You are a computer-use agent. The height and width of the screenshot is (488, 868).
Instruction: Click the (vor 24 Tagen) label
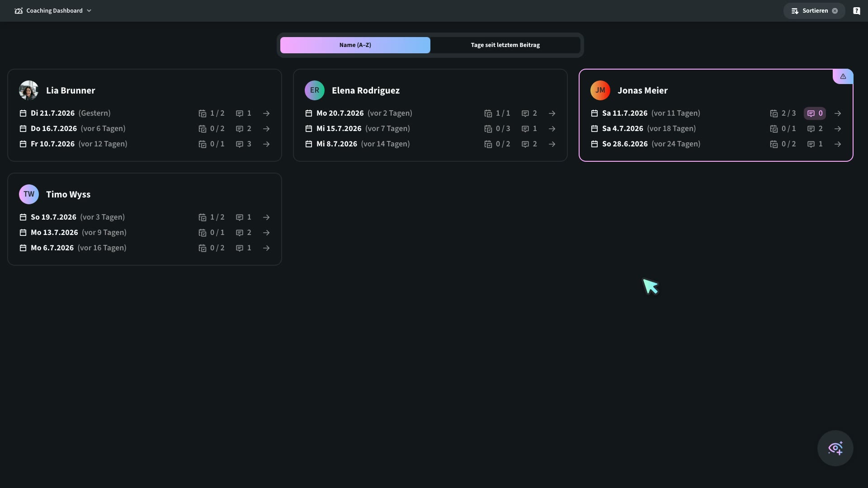coord(676,144)
